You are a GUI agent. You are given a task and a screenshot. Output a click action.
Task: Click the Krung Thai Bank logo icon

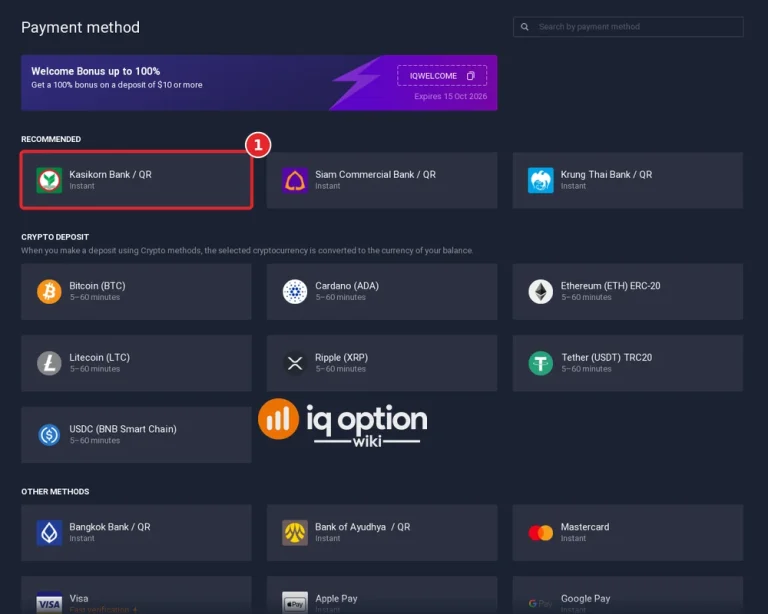tap(541, 180)
